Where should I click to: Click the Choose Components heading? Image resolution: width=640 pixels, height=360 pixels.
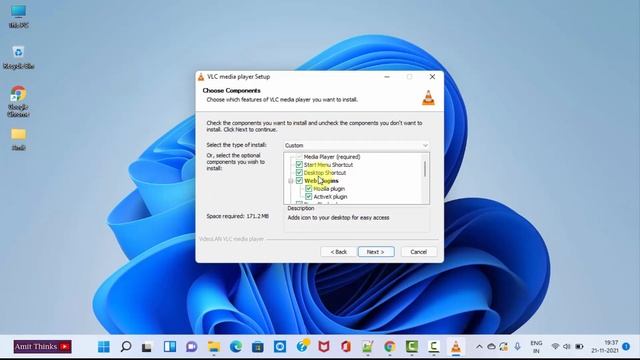pyautogui.click(x=231, y=91)
